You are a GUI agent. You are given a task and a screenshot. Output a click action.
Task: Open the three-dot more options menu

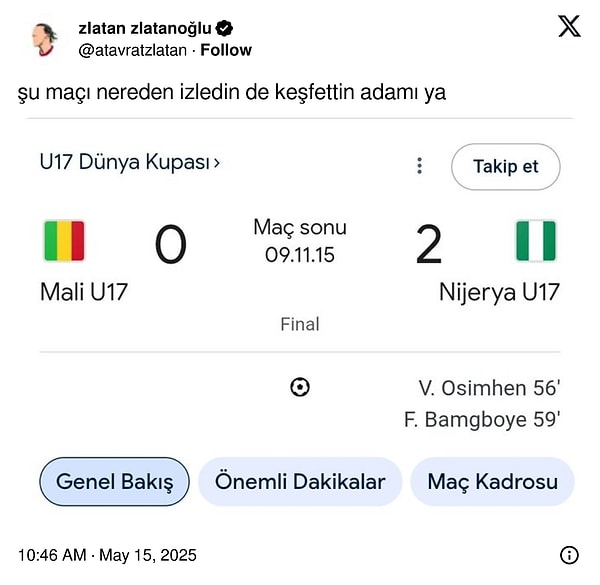tap(420, 166)
